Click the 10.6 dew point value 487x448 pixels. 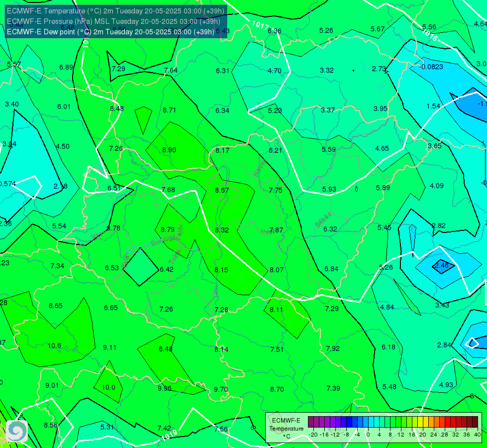coord(54,345)
